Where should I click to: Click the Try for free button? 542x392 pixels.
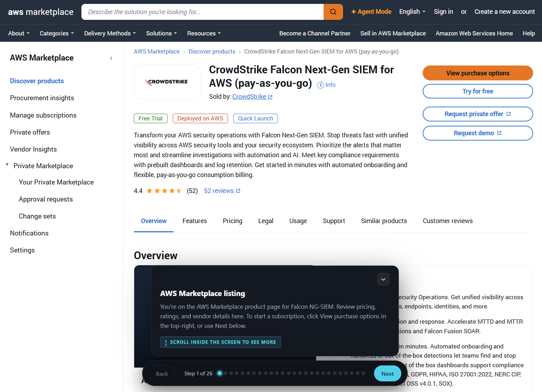pyautogui.click(x=478, y=91)
